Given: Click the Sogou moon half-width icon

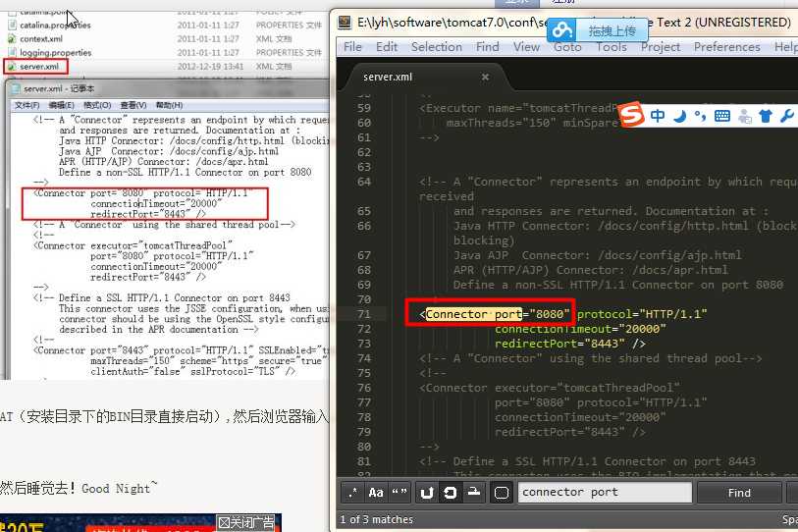Looking at the screenshot, I should click(679, 116).
